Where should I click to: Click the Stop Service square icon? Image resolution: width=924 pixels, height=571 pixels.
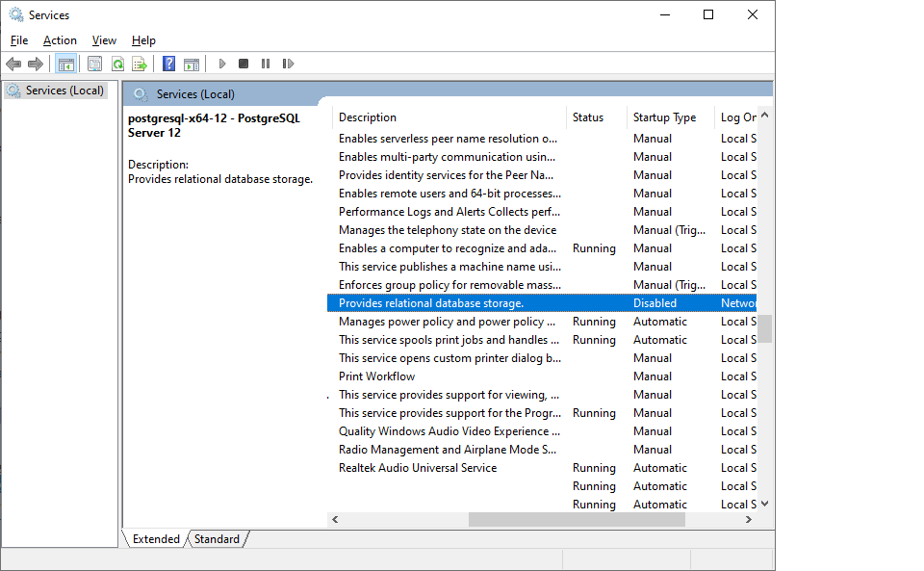tap(244, 65)
